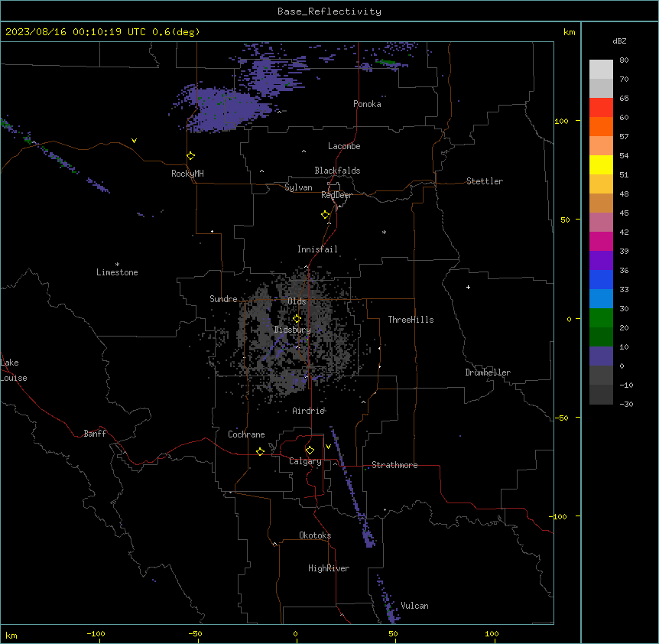Click the -100 tick on bottom axis
Screen dimensions: 659x644
pyautogui.click(x=96, y=633)
